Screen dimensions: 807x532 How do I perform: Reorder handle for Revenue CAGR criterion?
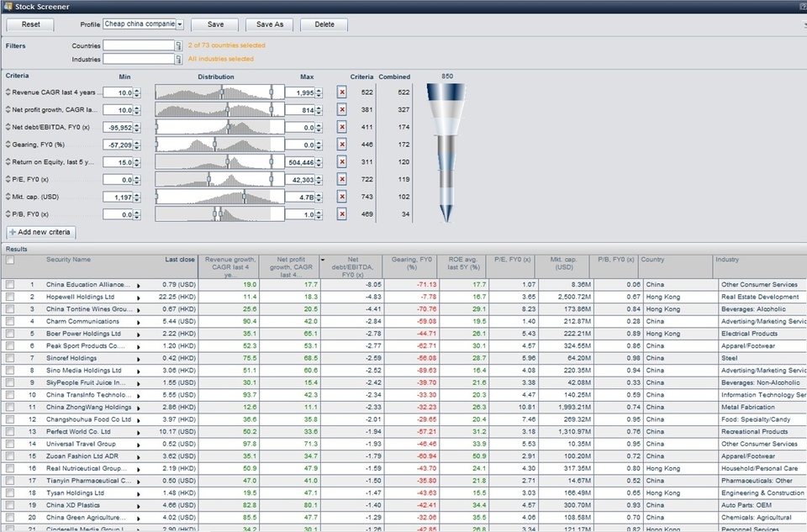click(x=8, y=92)
